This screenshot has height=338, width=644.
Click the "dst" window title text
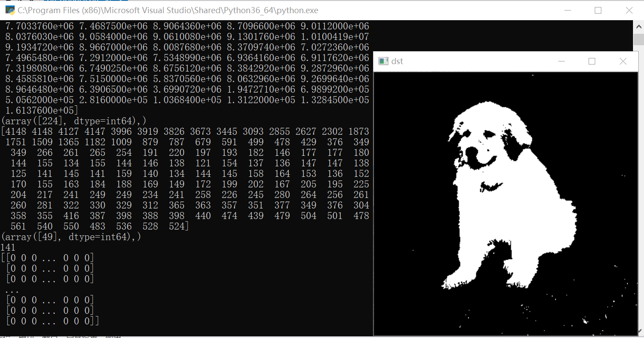click(x=397, y=61)
